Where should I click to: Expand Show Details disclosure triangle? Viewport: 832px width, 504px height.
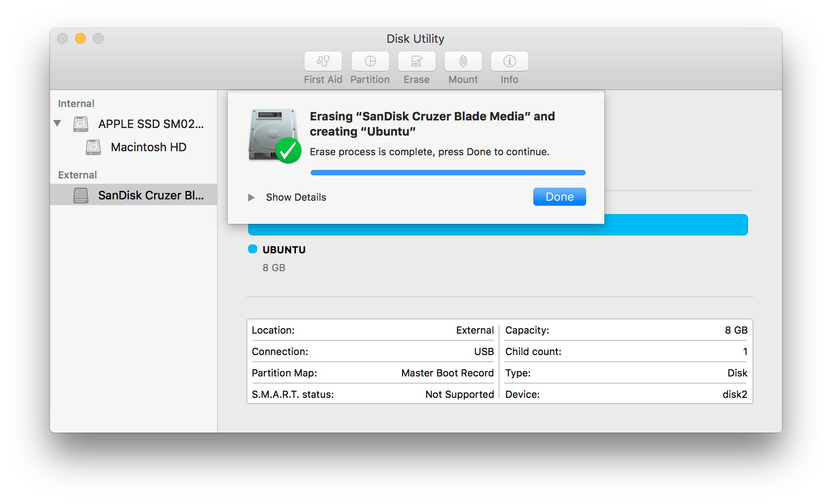click(x=251, y=197)
